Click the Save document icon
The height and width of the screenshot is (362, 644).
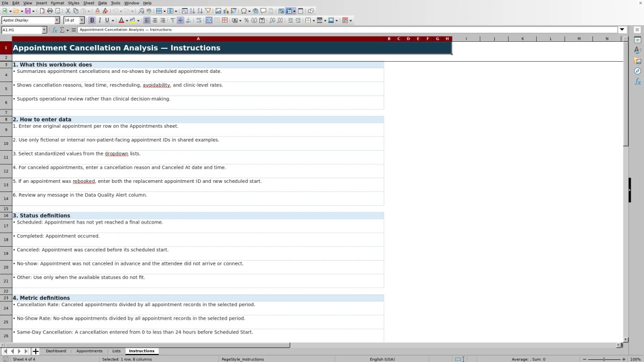click(x=27, y=11)
